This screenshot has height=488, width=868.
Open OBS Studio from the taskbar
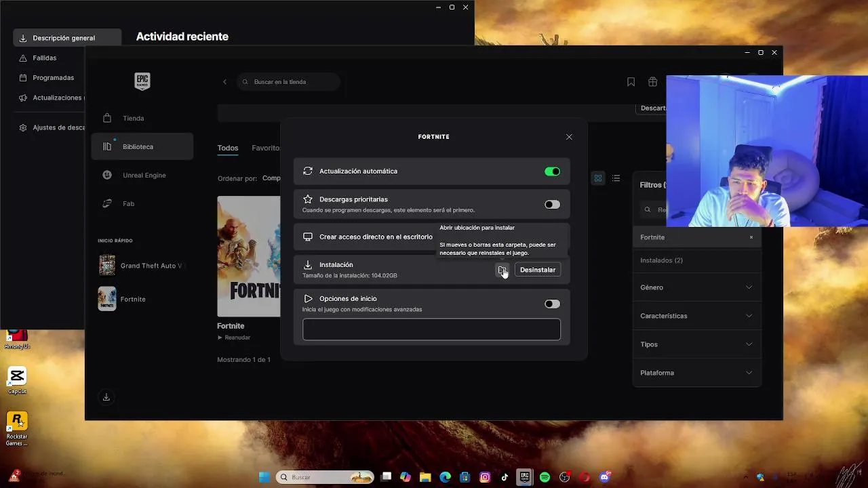click(564, 477)
